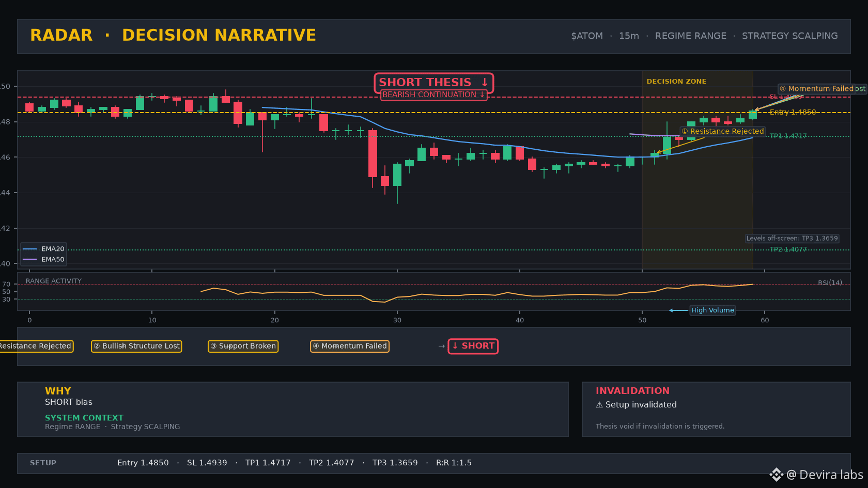Click the INVALIDATION heading
Viewport: 868px width, 488px height.
(x=632, y=391)
